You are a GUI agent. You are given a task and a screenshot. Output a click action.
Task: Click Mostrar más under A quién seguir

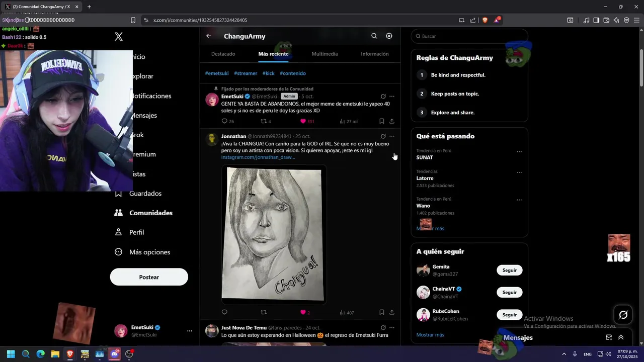[430, 335]
